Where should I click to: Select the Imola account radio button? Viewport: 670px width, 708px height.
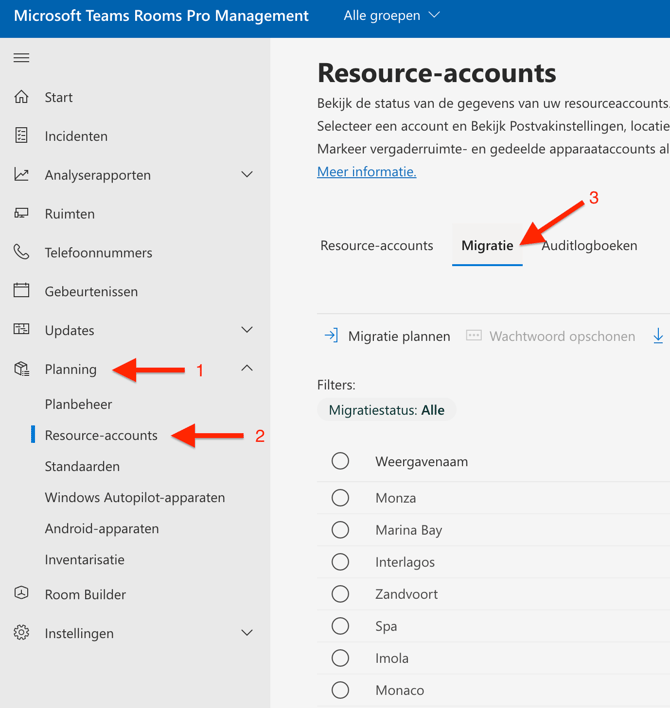[340, 658]
